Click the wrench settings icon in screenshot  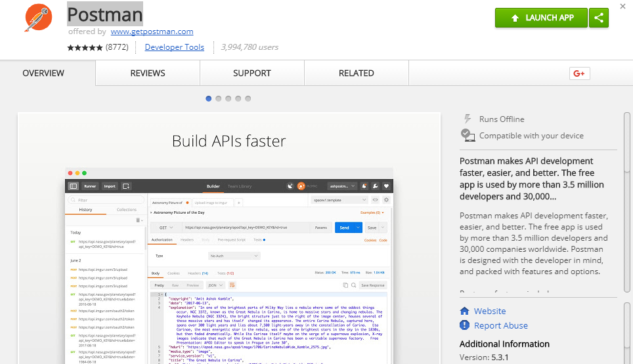(375, 186)
